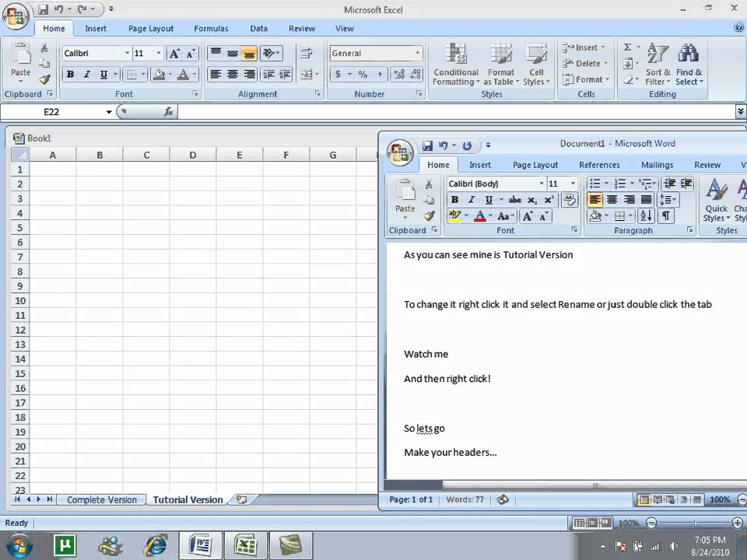Click Word Format Painter brush icon
Viewport: 747px width, 560px height.
click(x=430, y=215)
